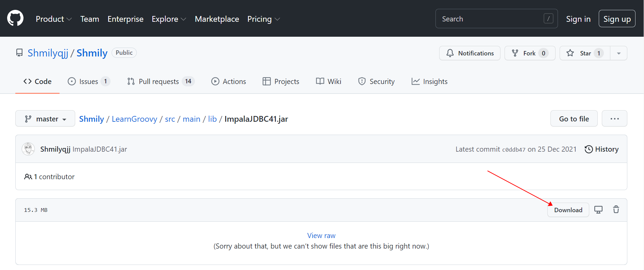Click the Notifications bell button
The image size is (644, 270).
coord(469,53)
